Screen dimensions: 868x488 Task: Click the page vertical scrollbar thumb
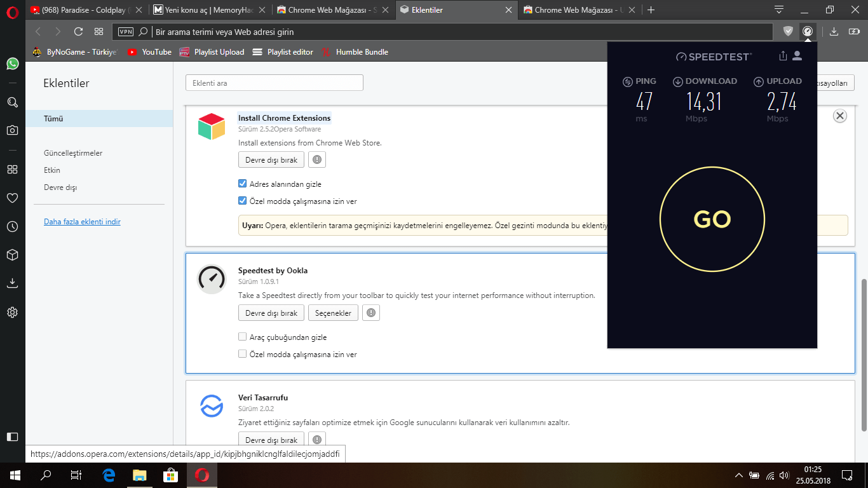[863, 355]
